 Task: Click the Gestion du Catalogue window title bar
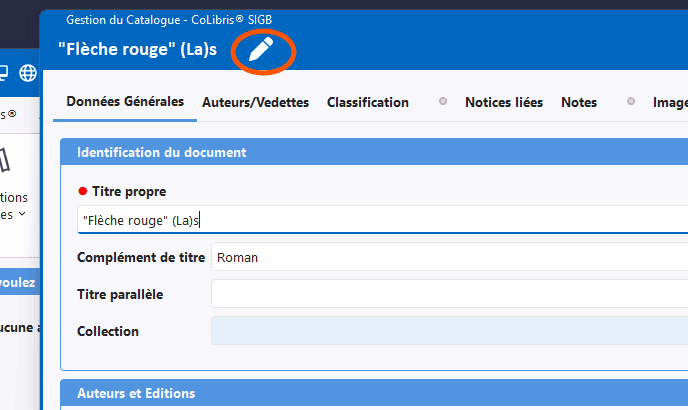[x=400, y=19]
